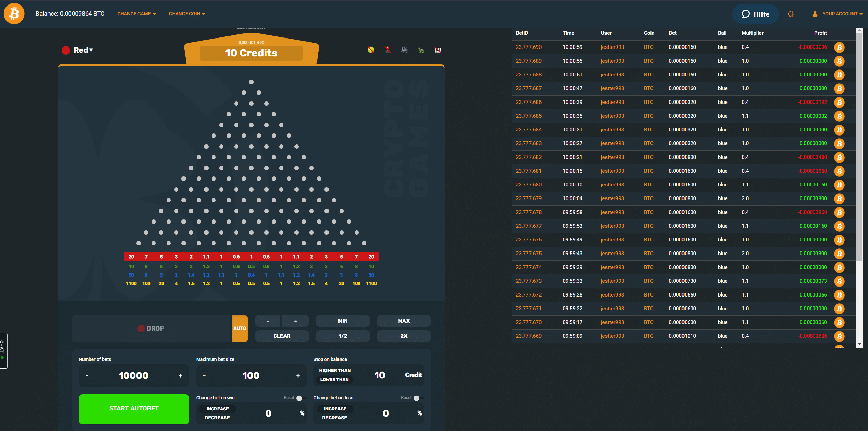The height and width of the screenshot is (431, 868).
Task: Click the Stop on balance value field
Action: point(379,375)
